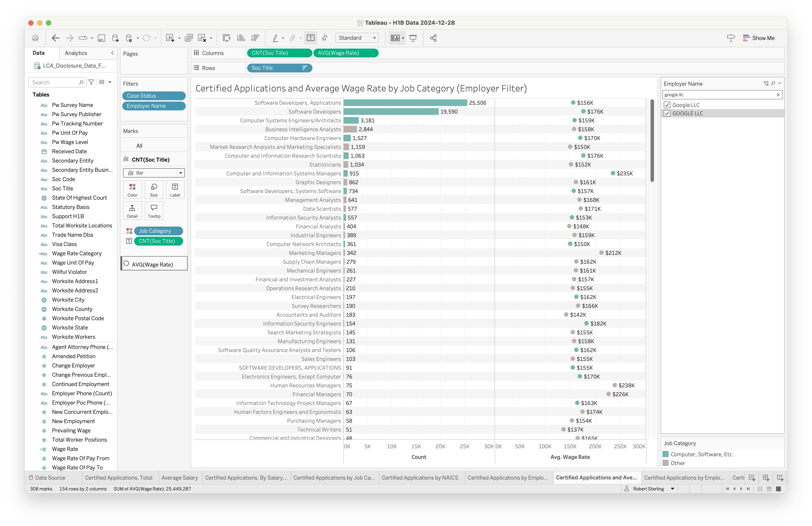Click the Computer, Software, Etc. color legend swatch
This screenshot has height=526, width=812.
coord(665,454)
